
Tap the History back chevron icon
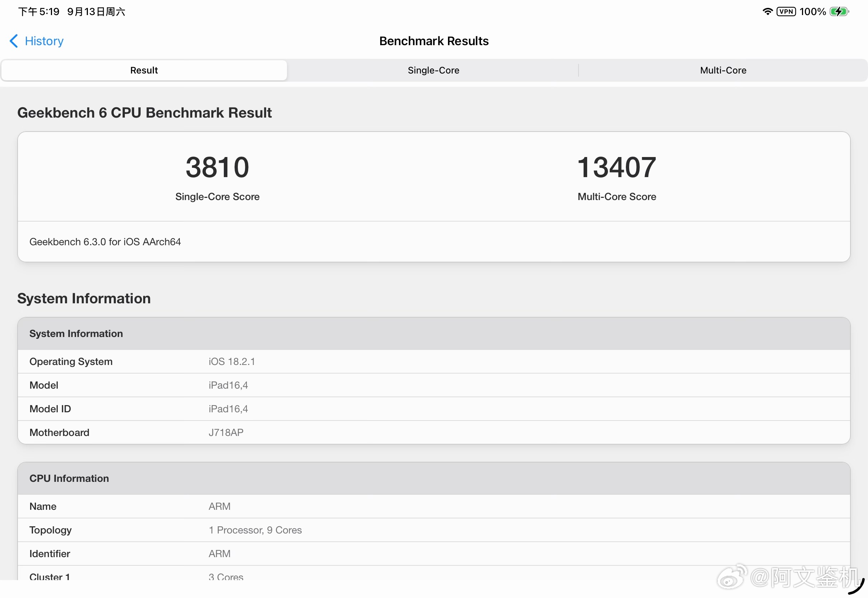click(14, 41)
